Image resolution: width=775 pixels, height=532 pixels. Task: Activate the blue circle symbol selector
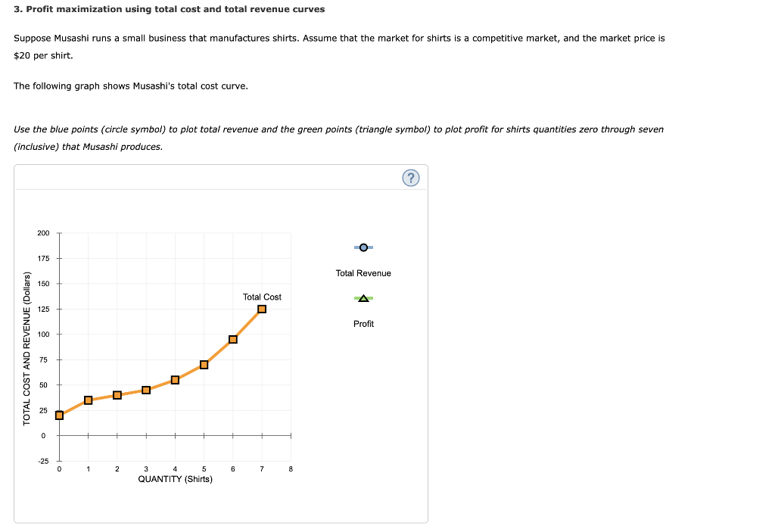(363, 247)
